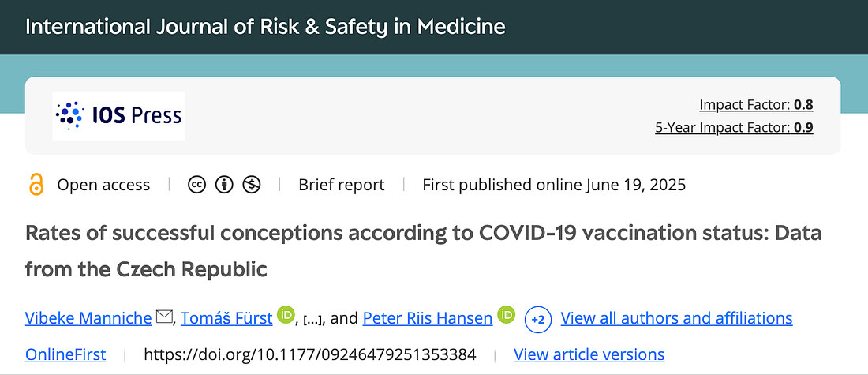Click the Creative Commons CC icon
Screen dimensions: 868x375
pyautogui.click(x=196, y=185)
